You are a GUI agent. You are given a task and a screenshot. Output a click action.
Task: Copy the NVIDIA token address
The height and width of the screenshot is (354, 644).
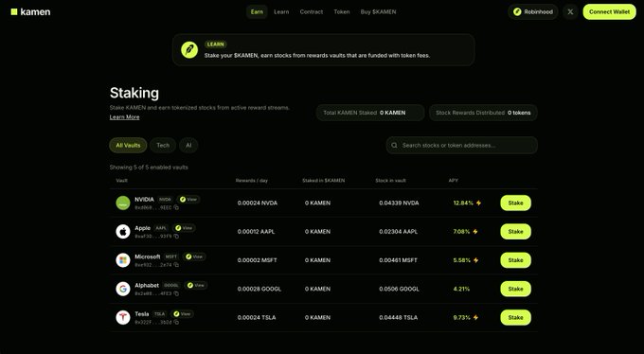(x=176, y=208)
